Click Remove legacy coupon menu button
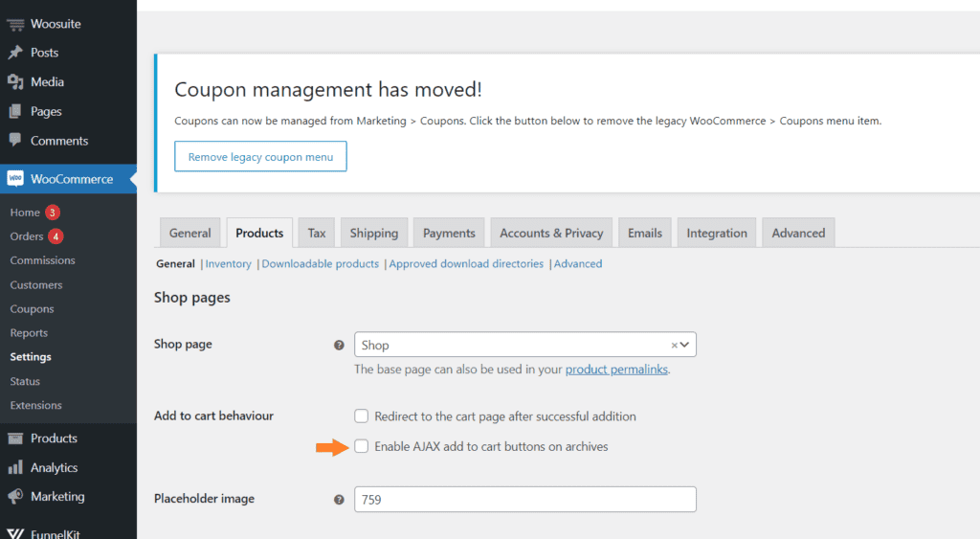 tap(260, 156)
